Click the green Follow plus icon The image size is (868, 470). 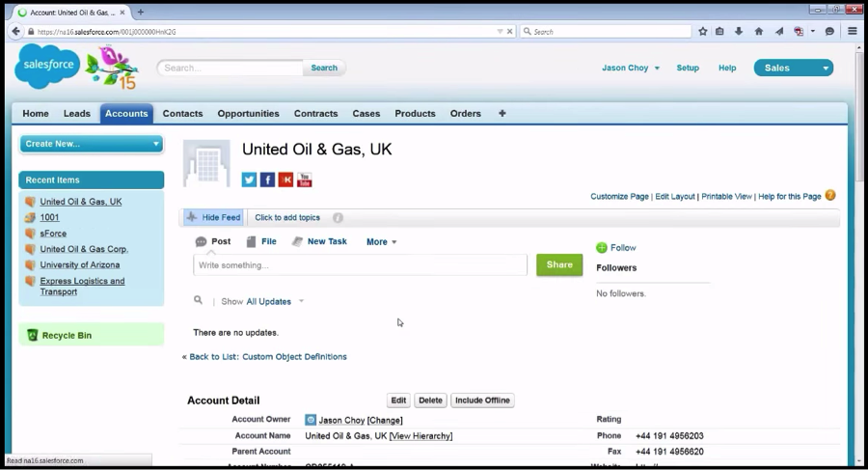coord(602,248)
